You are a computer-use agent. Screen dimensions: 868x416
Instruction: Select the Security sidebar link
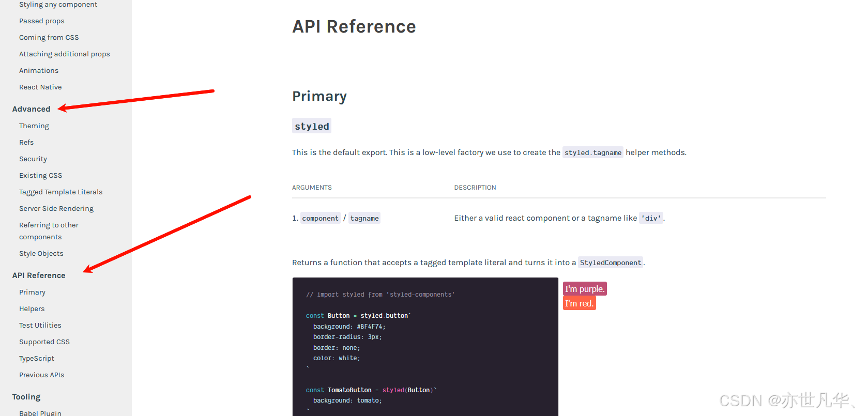pyautogui.click(x=33, y=159)
